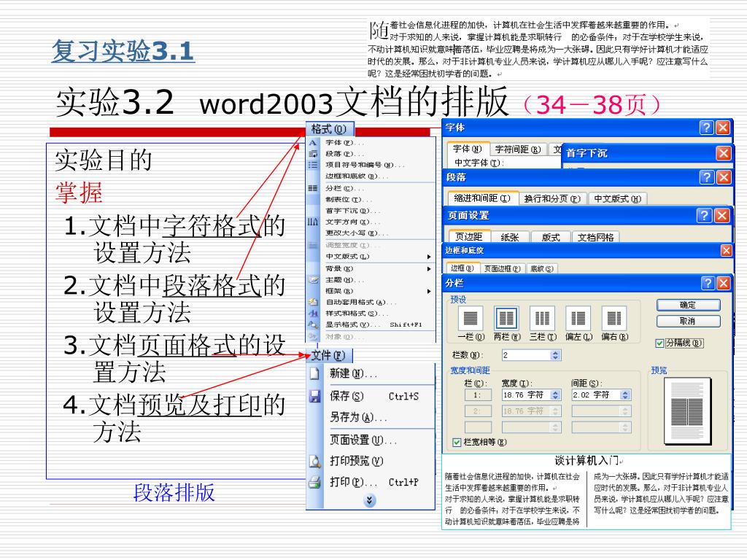This screenshot has height=560, width=747.
Task: Click help icon in 分栏 dialog title bar
Action: (x=708, y=284)
